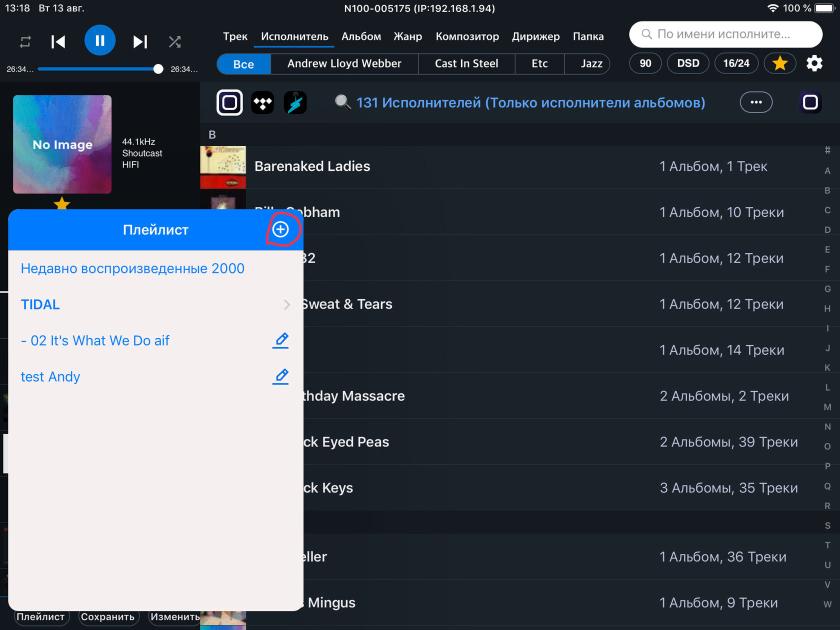Select the Все filter segment
The height and width of the screenshot is (630, 840).
[243, 64]
